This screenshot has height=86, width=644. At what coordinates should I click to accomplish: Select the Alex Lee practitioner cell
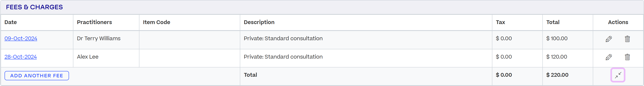pos(88,57)
